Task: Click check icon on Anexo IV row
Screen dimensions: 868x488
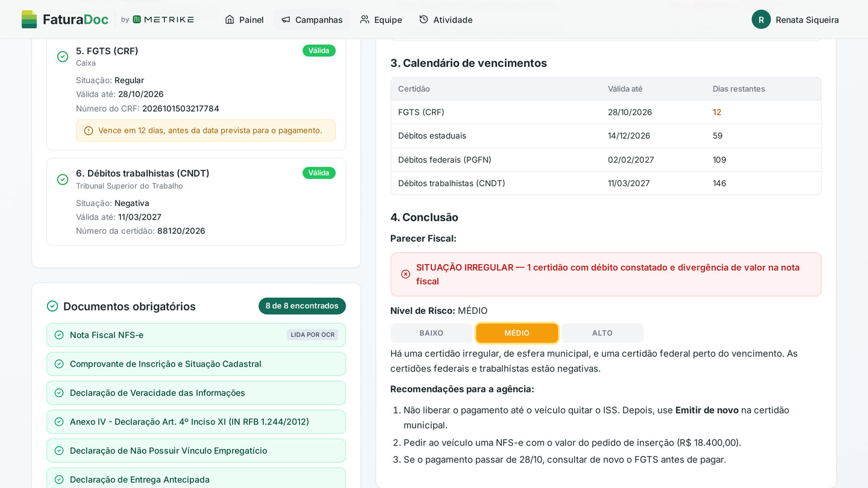Action: pyautogui.click(x=59, y=422)
